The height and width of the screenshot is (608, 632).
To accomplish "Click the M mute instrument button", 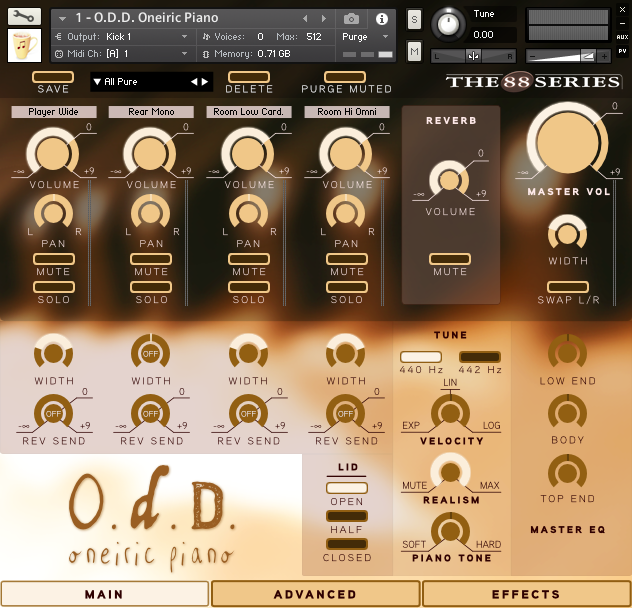I will coord(414,50).
